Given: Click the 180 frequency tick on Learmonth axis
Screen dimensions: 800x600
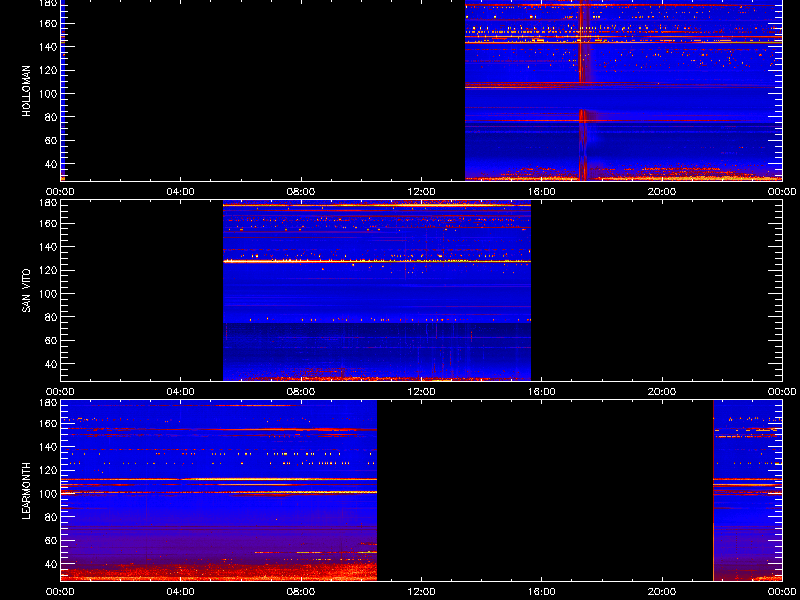Looking at the screenshot, I should point(47,403).
